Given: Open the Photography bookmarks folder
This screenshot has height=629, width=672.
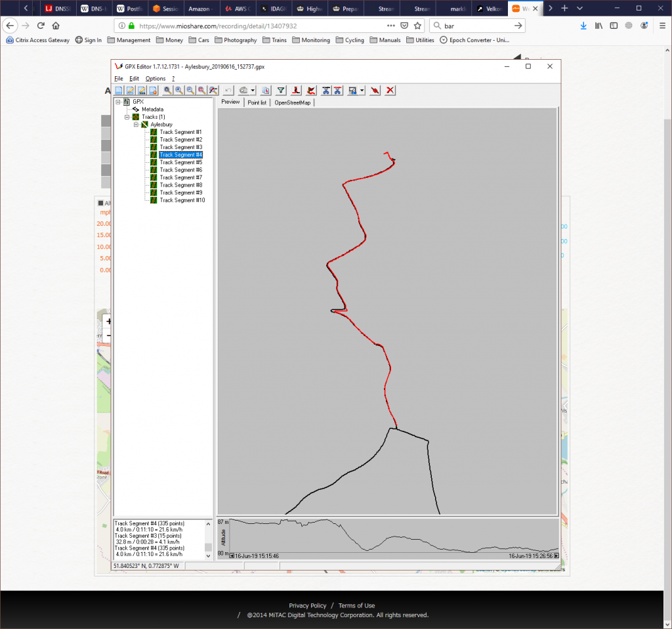Looking at the screenshot, I should [x=236, y=40].
